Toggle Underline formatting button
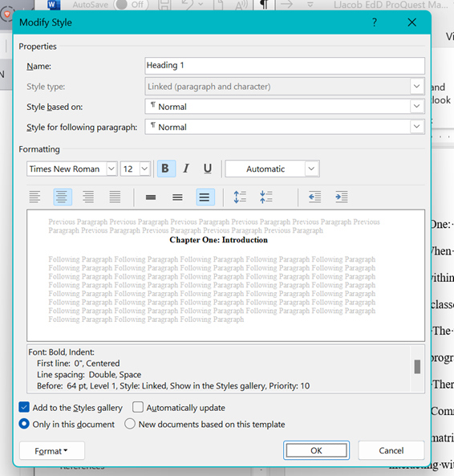The height and width of the screenshot is (476, 454). pos(208,169)
